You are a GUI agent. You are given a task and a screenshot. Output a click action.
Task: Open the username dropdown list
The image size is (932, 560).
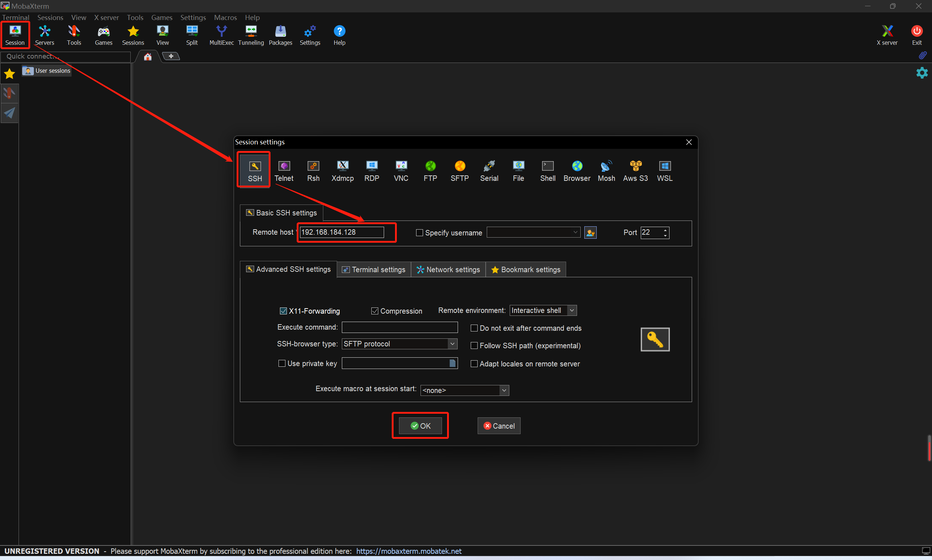click(575, 232)
